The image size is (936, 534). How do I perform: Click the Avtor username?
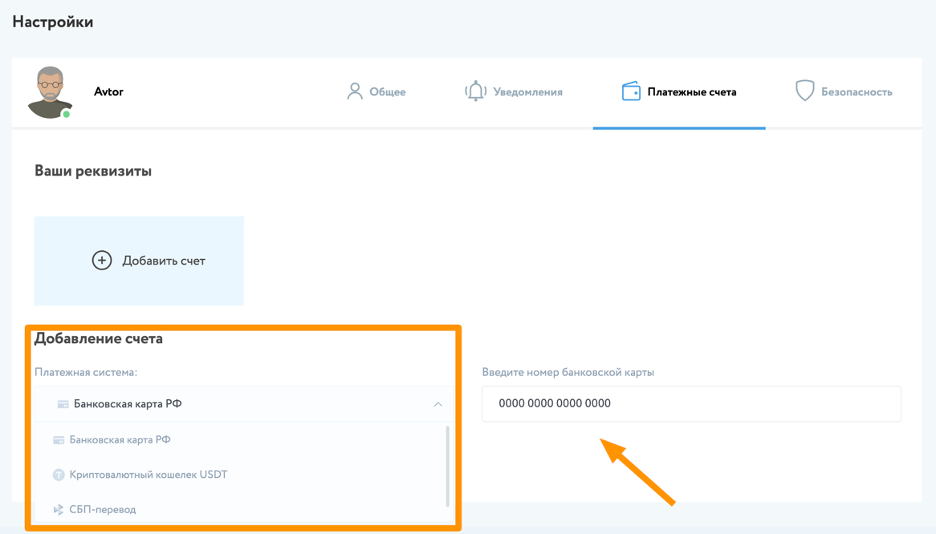(108, 92)
